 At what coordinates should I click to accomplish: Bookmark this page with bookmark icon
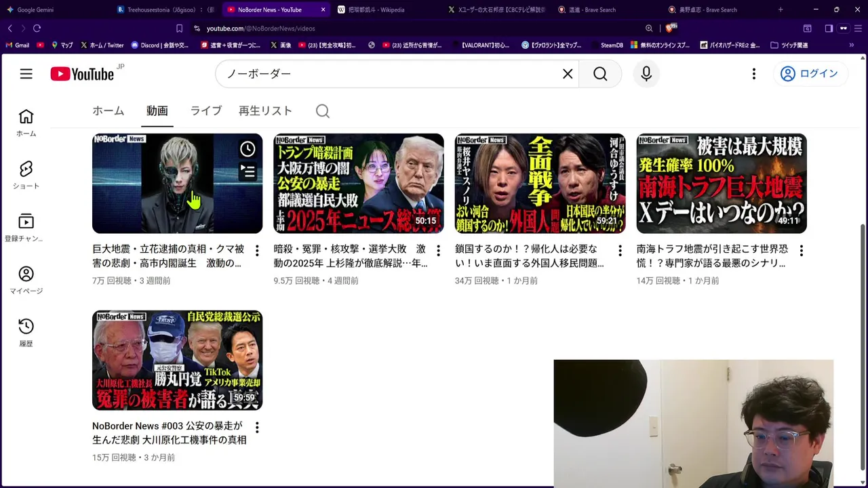point(179,28)
